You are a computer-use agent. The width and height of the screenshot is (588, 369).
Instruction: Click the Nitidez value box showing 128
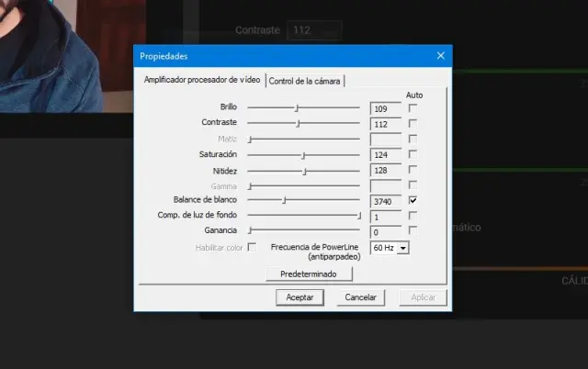[x=386, y=170]
